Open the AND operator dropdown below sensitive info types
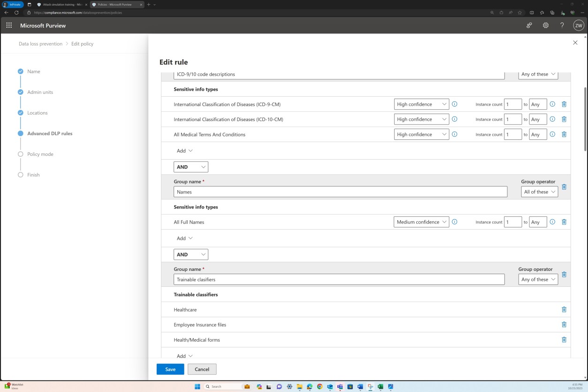 coord(191,167)
